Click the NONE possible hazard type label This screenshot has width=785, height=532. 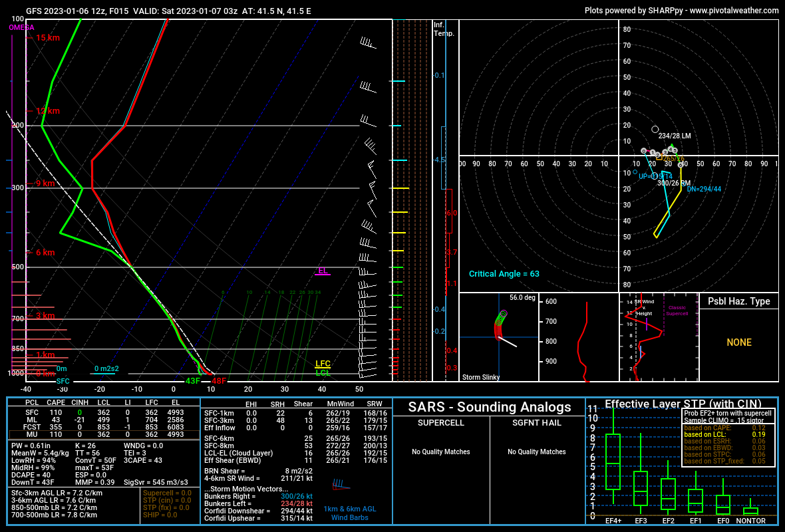click(x=739, y=342)
